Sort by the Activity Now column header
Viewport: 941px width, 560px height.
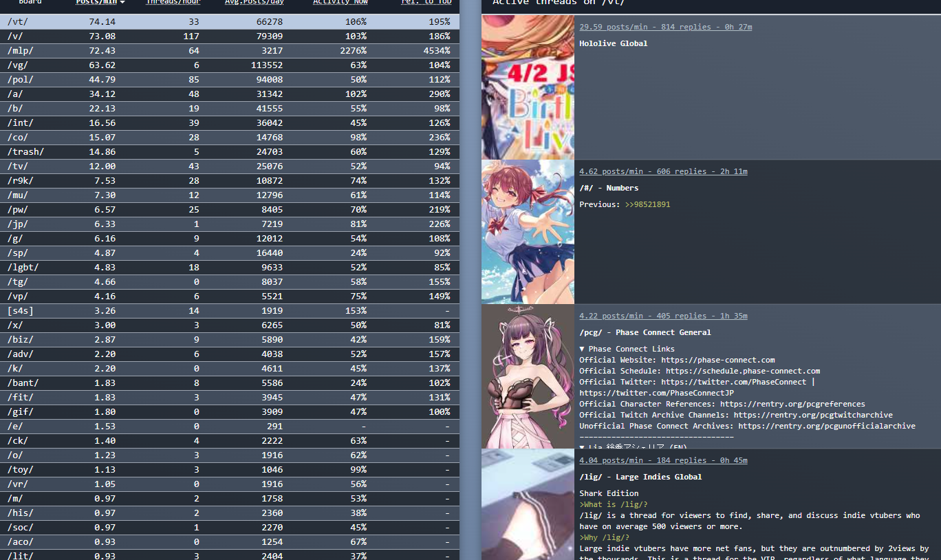pos(340,2)
